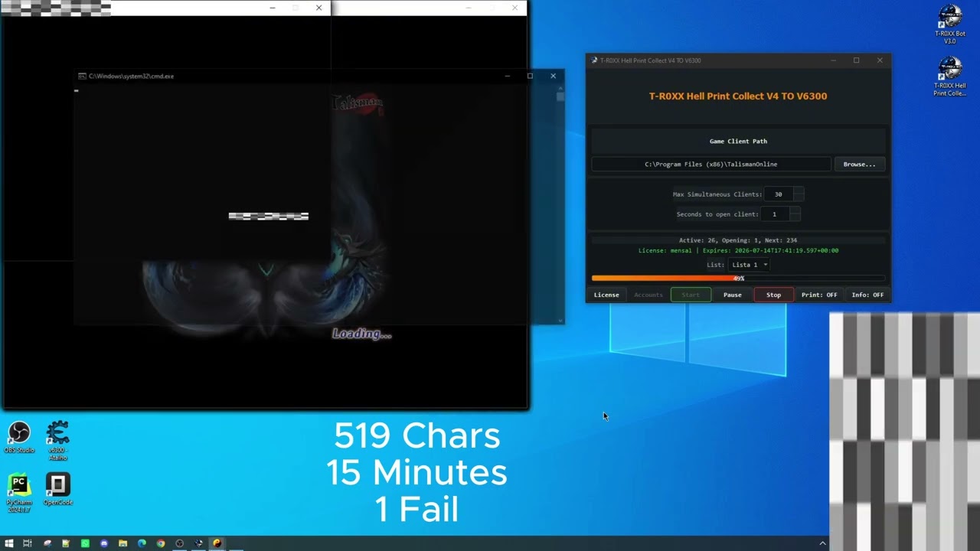
Task: Toggle the Info: OFF button
Action: (x=867, y=295)
